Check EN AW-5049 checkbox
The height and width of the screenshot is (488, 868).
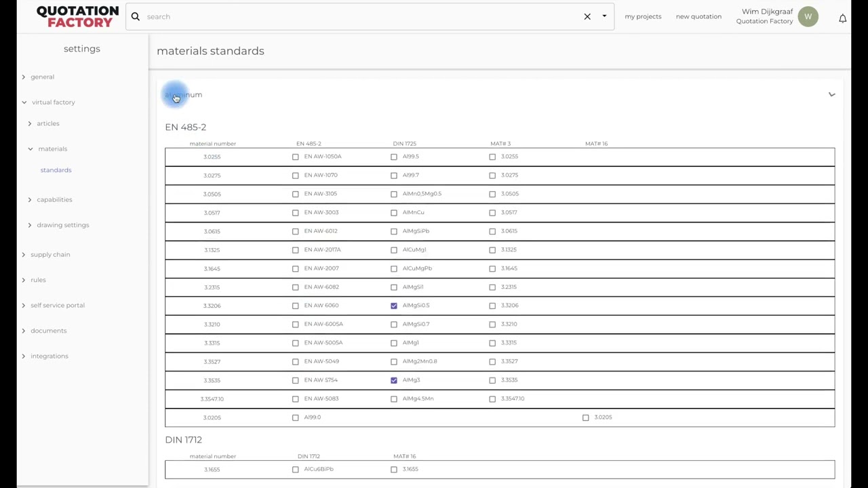[x=296, y=362]
